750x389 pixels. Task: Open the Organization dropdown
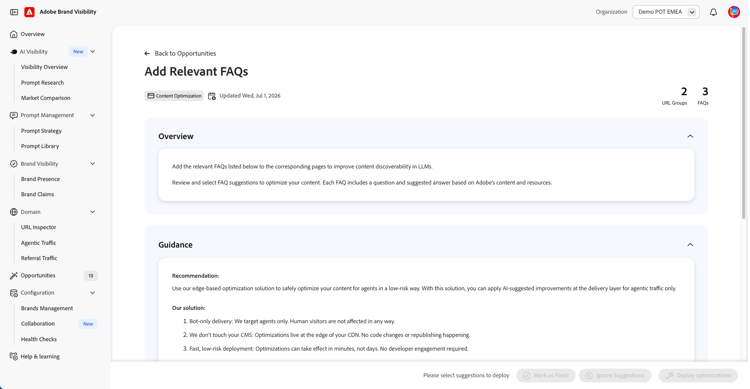[666, 12]
